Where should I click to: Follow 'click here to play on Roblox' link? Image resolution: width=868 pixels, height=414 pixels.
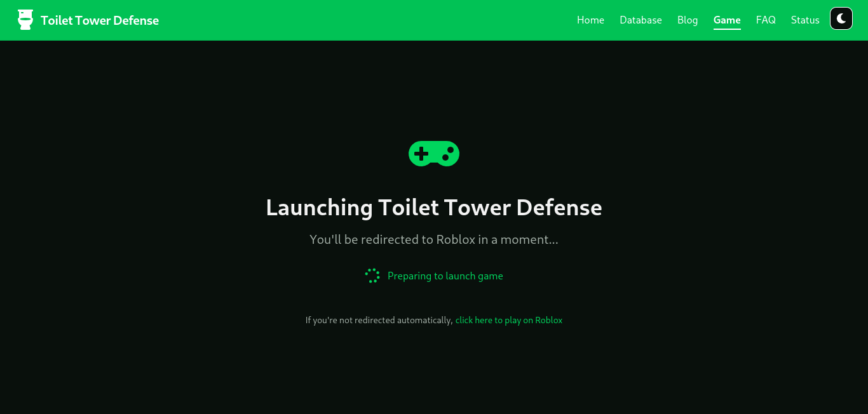point(509,320)
